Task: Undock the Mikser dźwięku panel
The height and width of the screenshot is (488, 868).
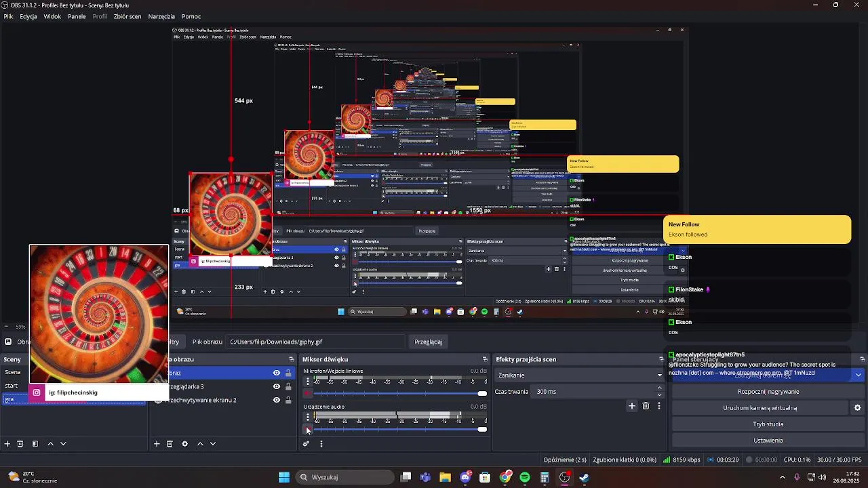Action: pyautogui.click(x=485, y=359)
